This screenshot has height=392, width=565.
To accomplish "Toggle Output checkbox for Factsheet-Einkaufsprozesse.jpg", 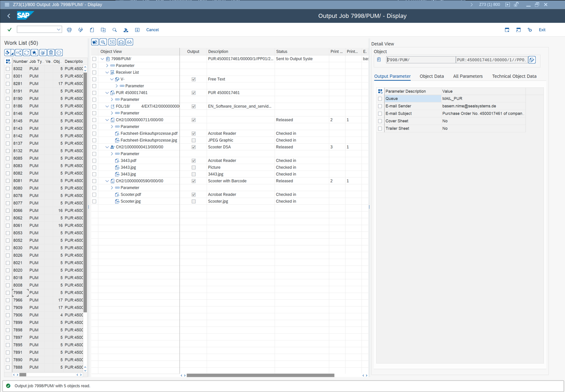I will (x=194, y=140).
